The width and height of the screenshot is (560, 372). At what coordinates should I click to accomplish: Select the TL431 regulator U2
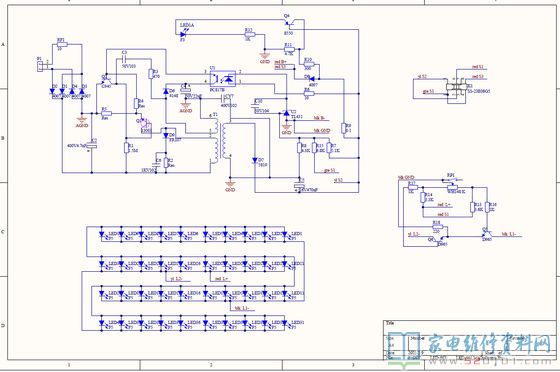pos(286,113)
